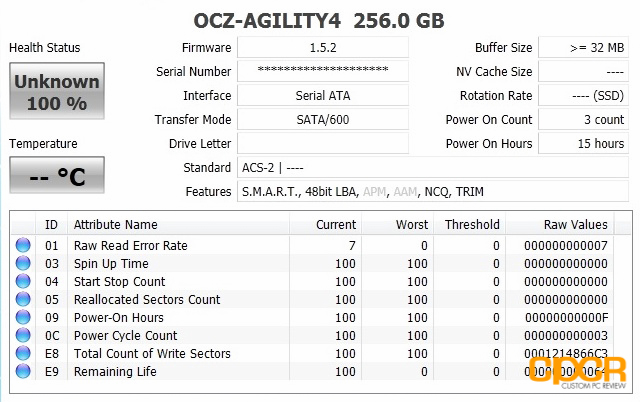Click the blue orb next to Power Cycle Count
Image resolution: width=640 pixels, height=402 pixels.
pyautogui.click(x=23, y=335)
